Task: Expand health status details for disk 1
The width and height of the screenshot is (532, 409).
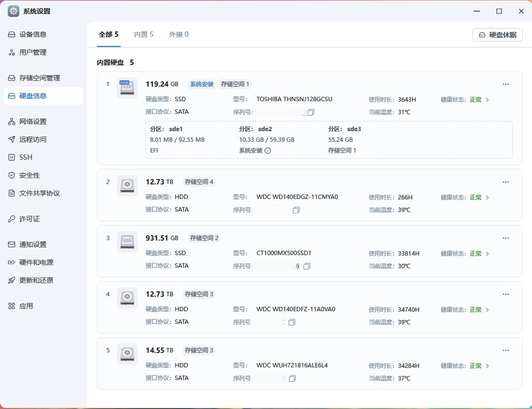Action: point(487,100)
